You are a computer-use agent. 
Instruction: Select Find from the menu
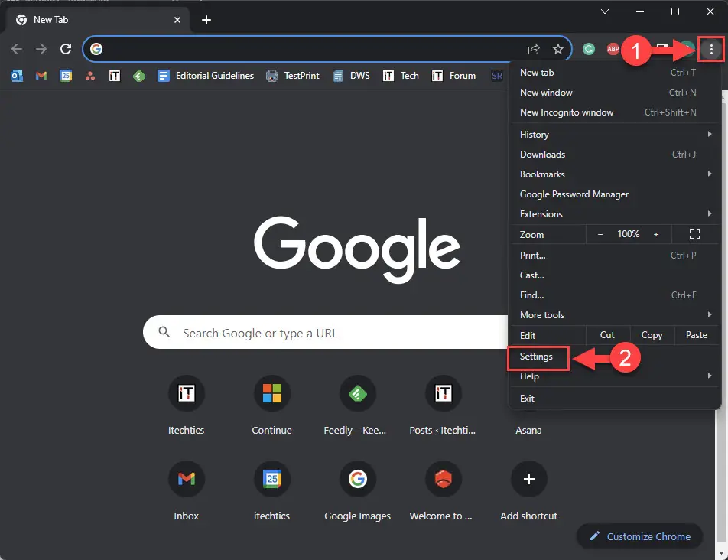click(616, 295)
